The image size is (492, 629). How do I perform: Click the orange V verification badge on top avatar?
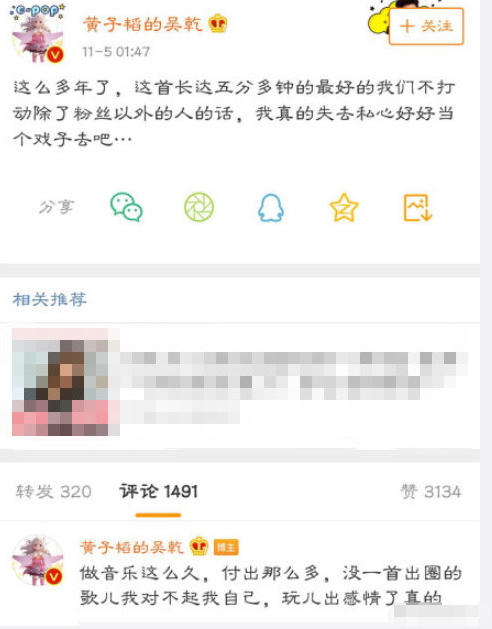55,55
